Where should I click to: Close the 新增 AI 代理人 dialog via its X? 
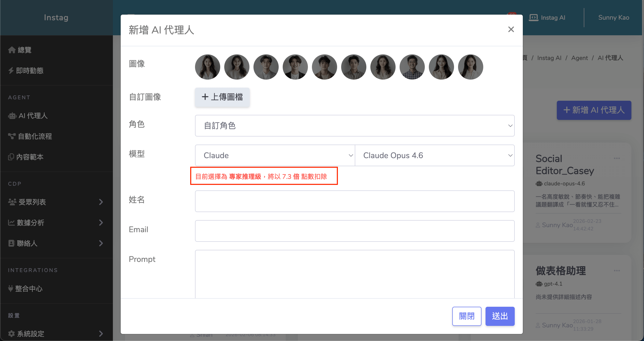pos(511,29)
